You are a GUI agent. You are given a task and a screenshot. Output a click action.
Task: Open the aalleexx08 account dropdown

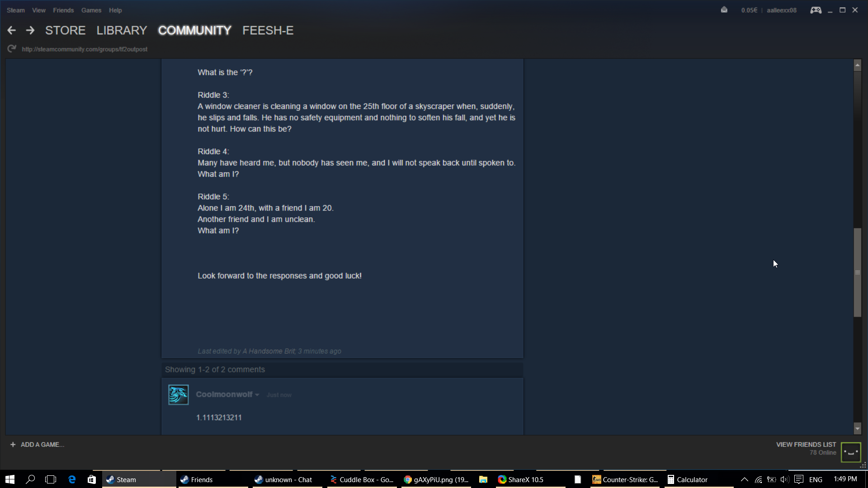click(x=781, y=10)
